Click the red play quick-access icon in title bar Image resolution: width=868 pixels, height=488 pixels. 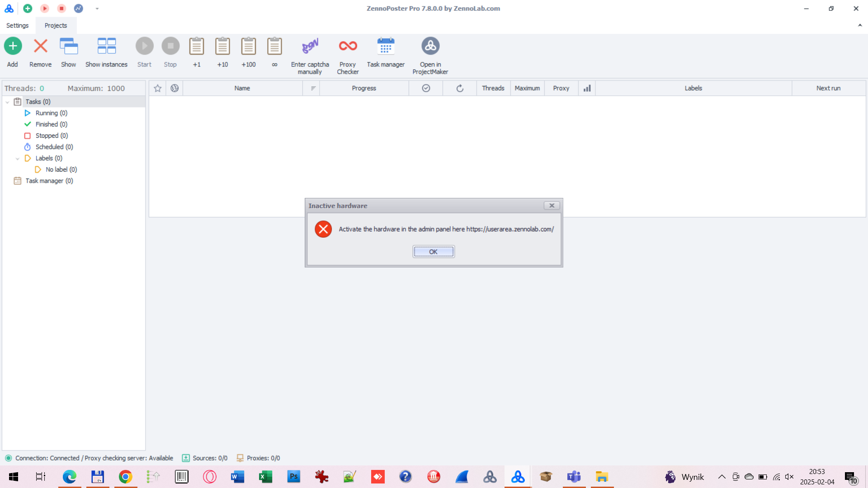44,8
